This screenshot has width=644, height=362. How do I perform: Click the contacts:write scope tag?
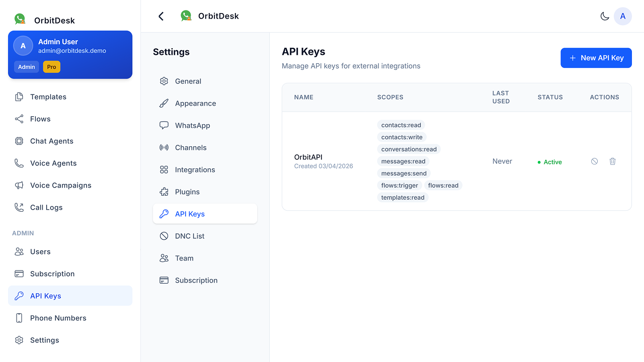(x=402, y=137)
